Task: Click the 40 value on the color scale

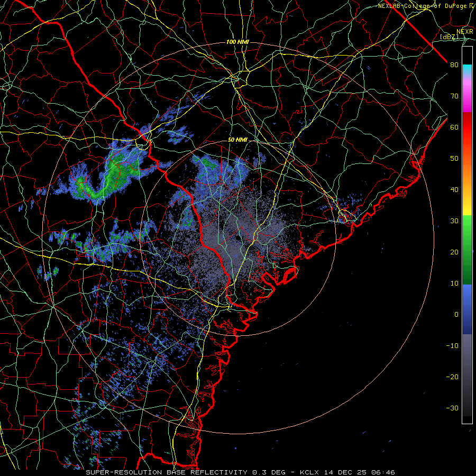Action: (454, 190)
